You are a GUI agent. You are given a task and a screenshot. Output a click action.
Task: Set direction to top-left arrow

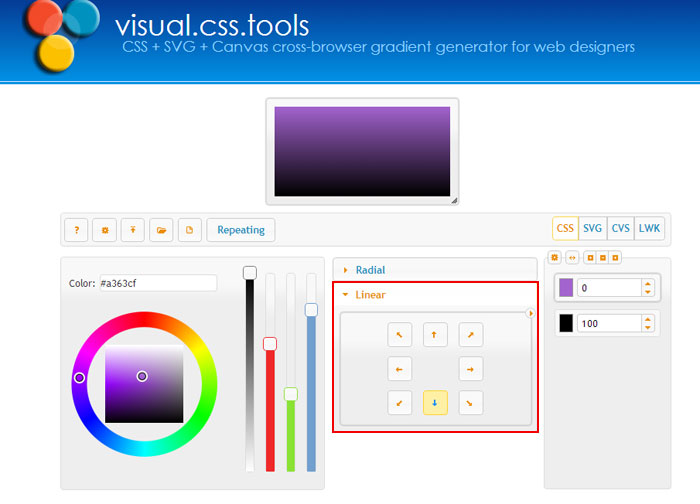(400, 334)
